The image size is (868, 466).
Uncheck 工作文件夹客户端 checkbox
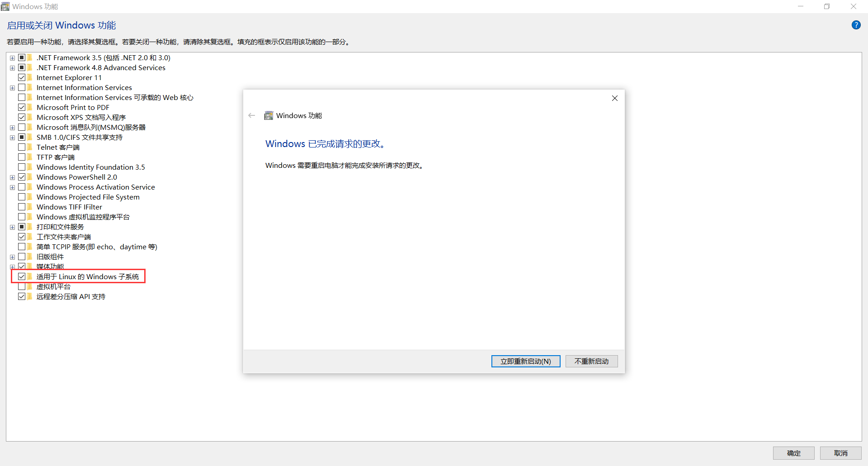[22, 237]
